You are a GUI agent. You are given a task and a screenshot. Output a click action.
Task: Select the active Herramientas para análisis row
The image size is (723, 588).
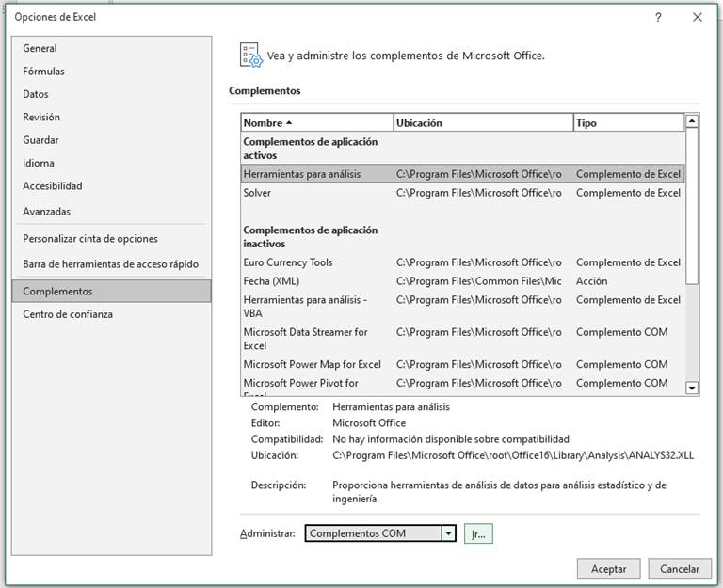pos(462,174)
